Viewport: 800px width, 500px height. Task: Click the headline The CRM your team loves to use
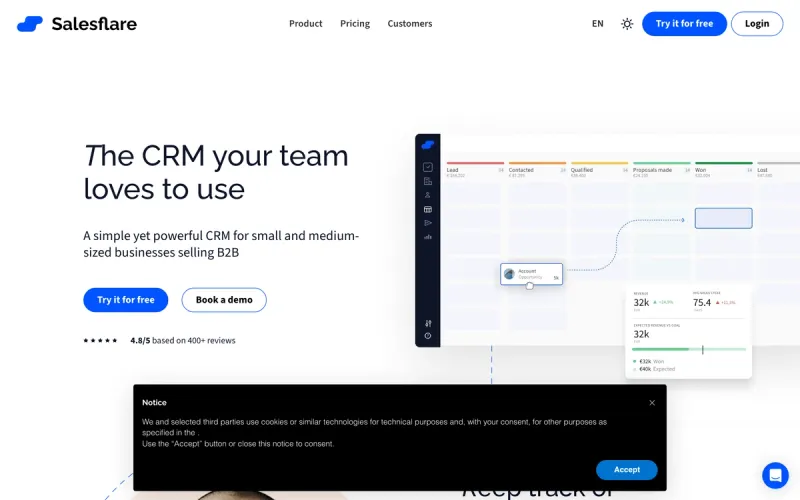point(216,172)
